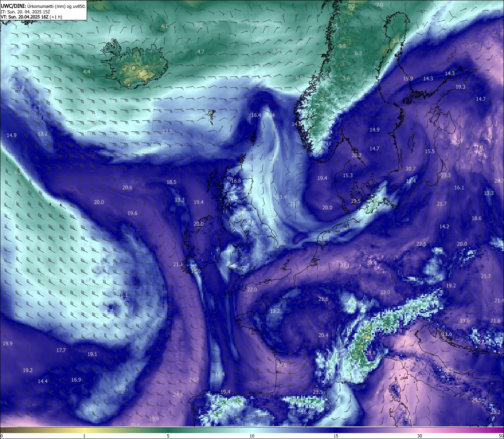
Task: Click the colour scale tick labelled 50
Action: point(501,436)
